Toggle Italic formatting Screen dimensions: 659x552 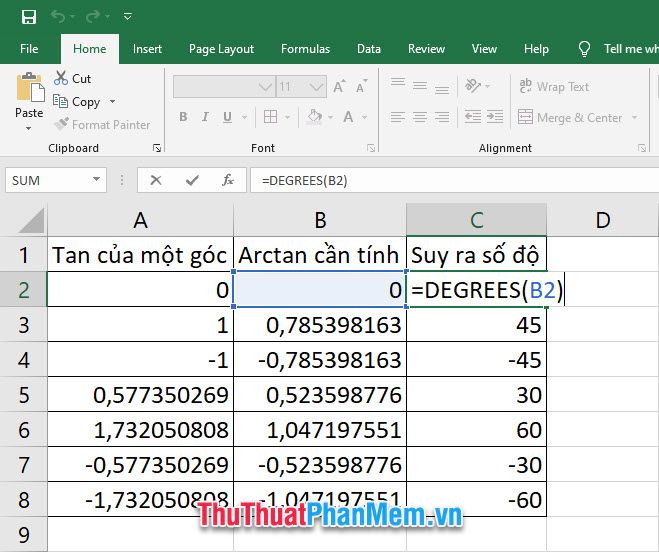pyautogui.click(x=205, y=117)
